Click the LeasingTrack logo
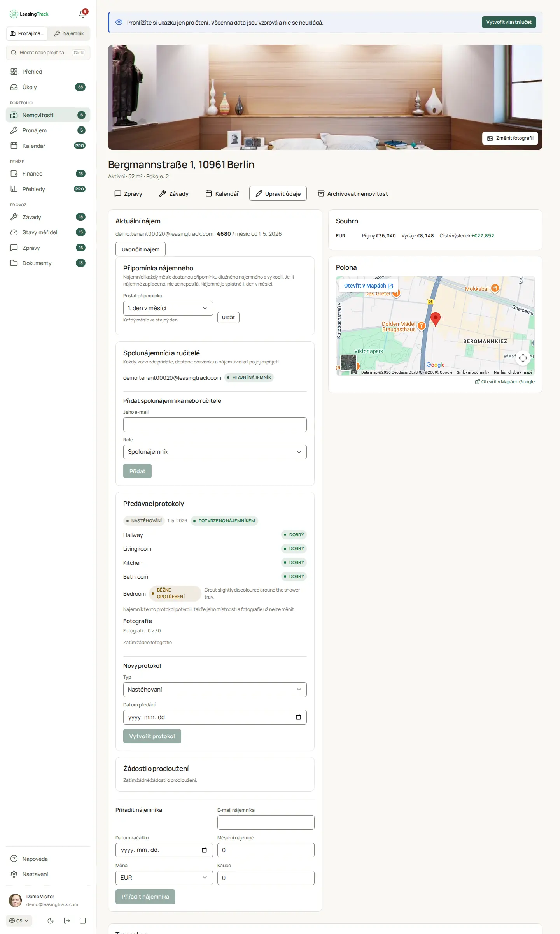The height and width of the screenshot is (934, 560). click(29, 14)
